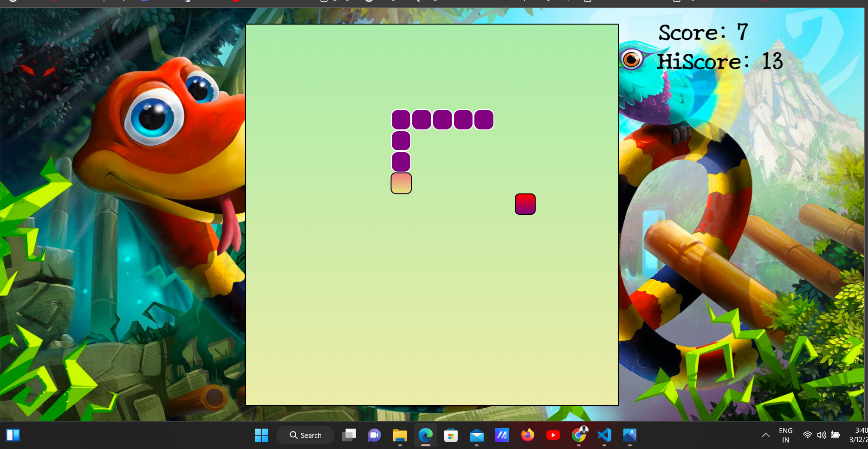Open File Explorer from the taskbar
This screenshot has width=868, height=449.
[x=400, y=435]
